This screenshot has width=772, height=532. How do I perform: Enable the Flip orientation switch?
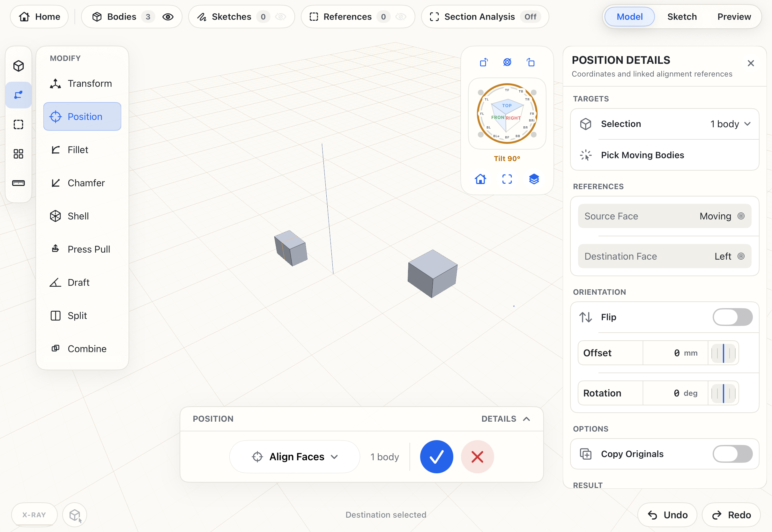tap(732, 317)
